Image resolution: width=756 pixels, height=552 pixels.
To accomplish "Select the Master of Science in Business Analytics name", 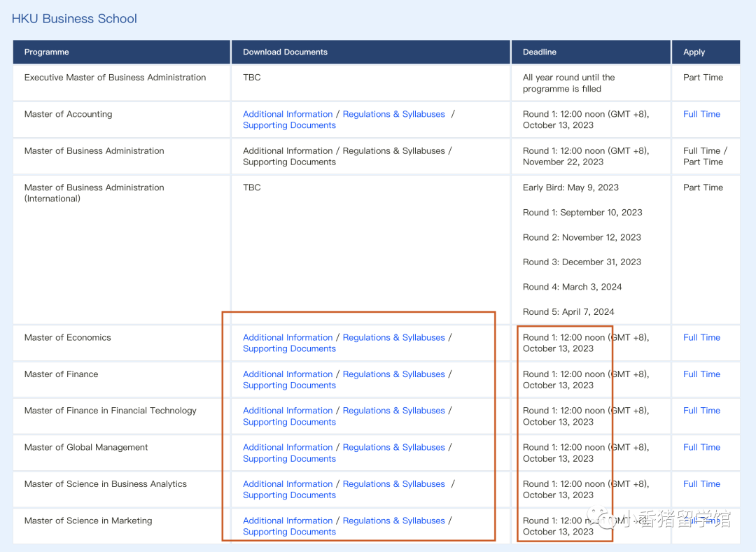I will 106,484.
